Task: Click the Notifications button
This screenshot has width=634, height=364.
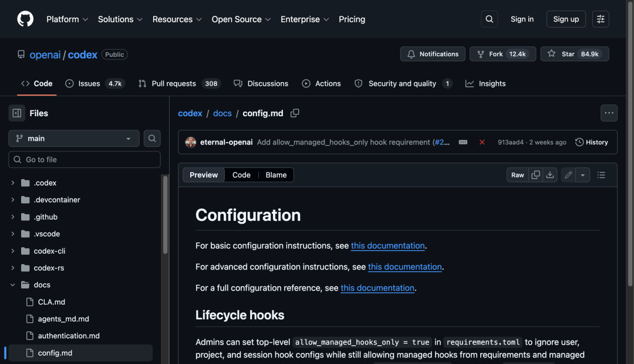Action: (433, 54)
